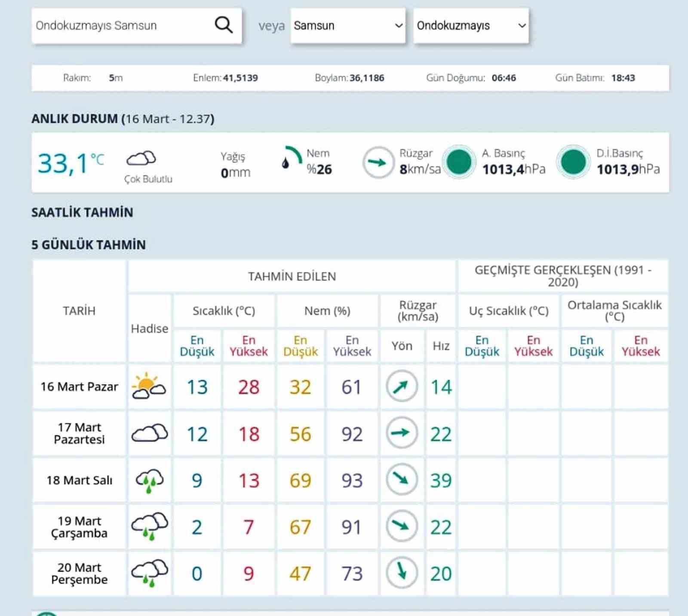Open the Samsun province dropdown
Screen dimensions: 688x616
pyautogui.click(x=348, y=26)
